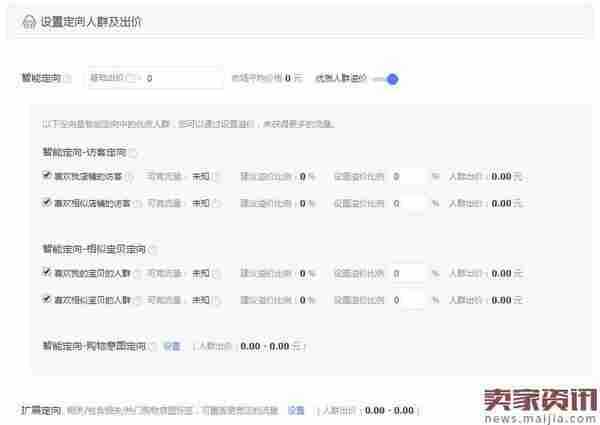Open the help tooltip for 智能定向-相似宝贝定向
Screen dimensions: 600x425
pos(152,249)
